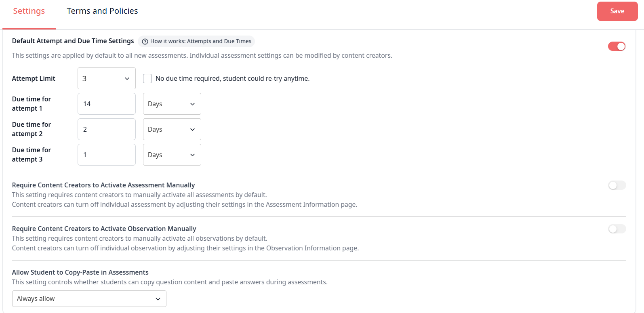Check the No due time required checkbox
The height and width of the screenshot is (313, 644).
[x=147, y=78]
